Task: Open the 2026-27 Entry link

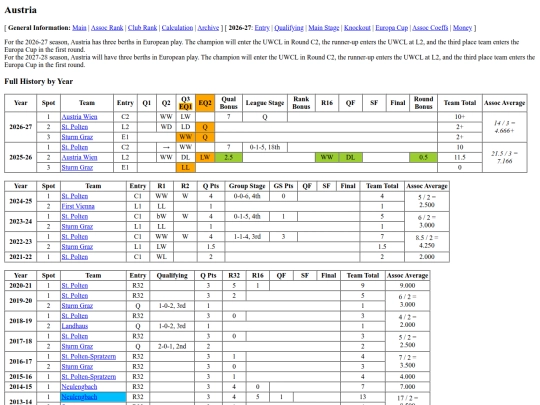Action: click(262, 28)
